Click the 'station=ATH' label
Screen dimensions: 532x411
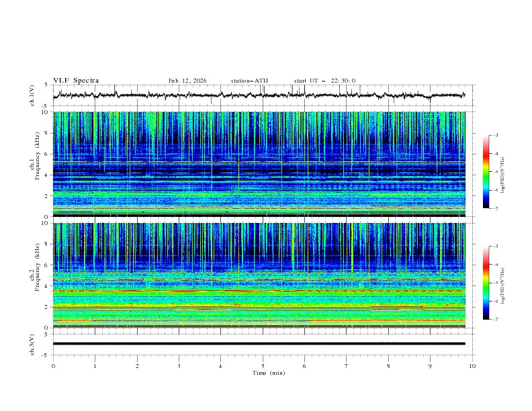point(249,81)
